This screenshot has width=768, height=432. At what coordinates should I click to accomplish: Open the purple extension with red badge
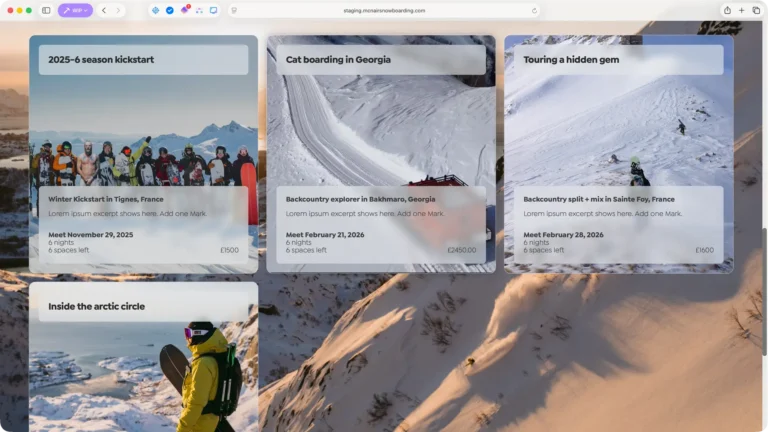click(184, 10)
